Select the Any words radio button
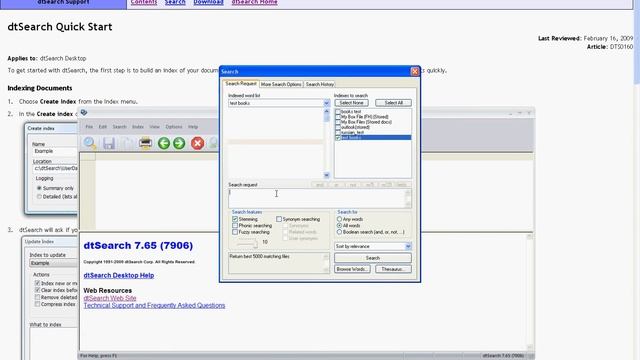This screenshot has width=640, height=360. pos(339,219)
